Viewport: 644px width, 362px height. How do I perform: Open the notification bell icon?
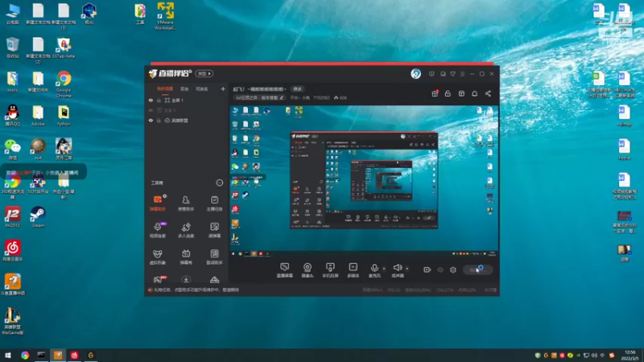[x=474, y=93]
